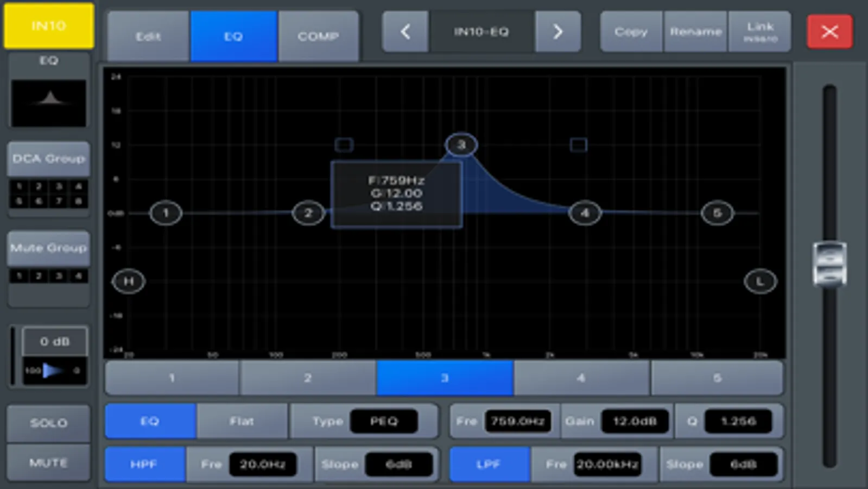This screenshot has width=868, height=489.
Task: Mute the IN10 channel
Action: (x=48, y=463)
